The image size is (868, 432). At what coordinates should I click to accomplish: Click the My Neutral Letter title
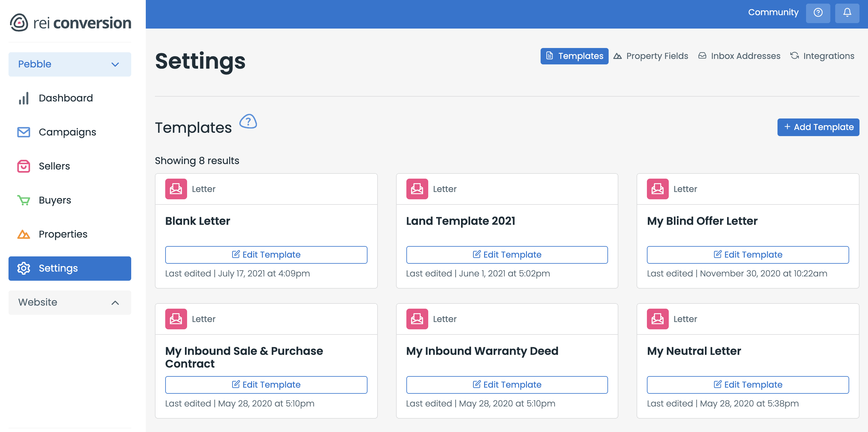pos(694,351)
